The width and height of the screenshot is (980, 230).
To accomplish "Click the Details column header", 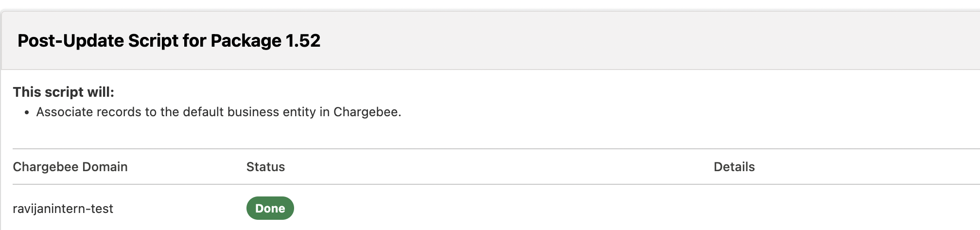I will point(734,167).
